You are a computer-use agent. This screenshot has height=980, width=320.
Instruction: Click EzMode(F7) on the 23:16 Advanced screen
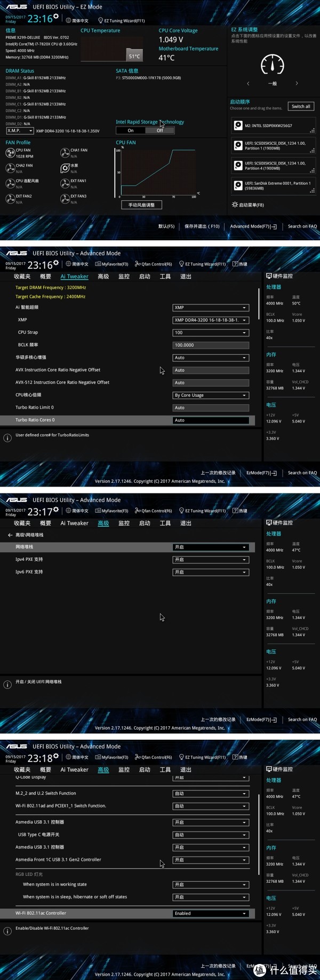tap(262, 473)
